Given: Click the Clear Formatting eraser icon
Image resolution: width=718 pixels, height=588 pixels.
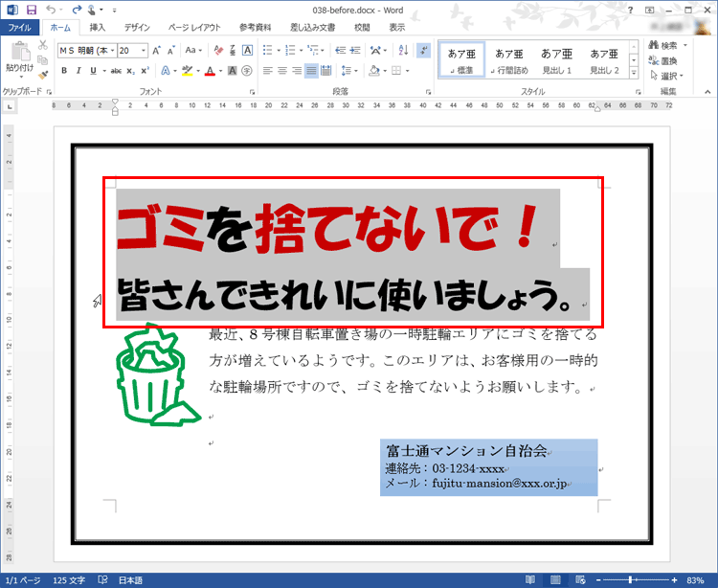Looking at the screenshot, I should (218, 51).
